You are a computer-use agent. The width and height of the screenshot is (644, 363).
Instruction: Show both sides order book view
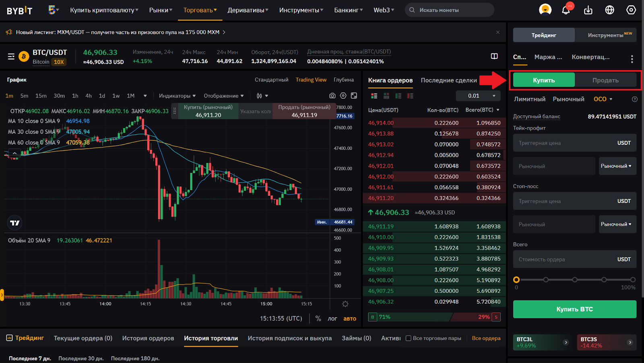point(374,96)
